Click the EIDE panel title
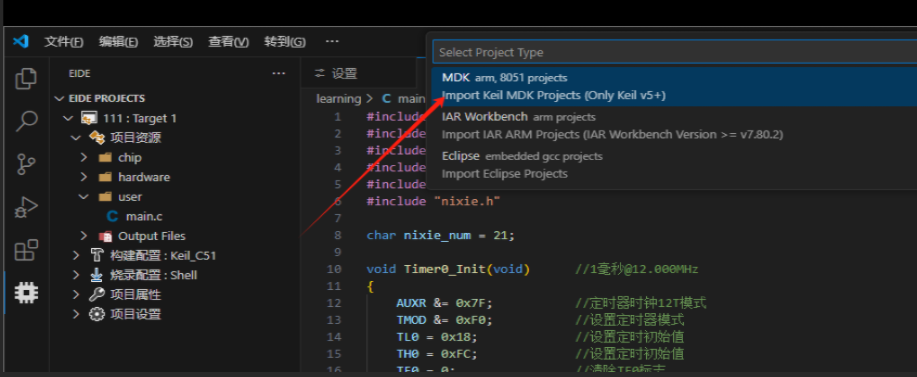917x377 pixels. 80,74
